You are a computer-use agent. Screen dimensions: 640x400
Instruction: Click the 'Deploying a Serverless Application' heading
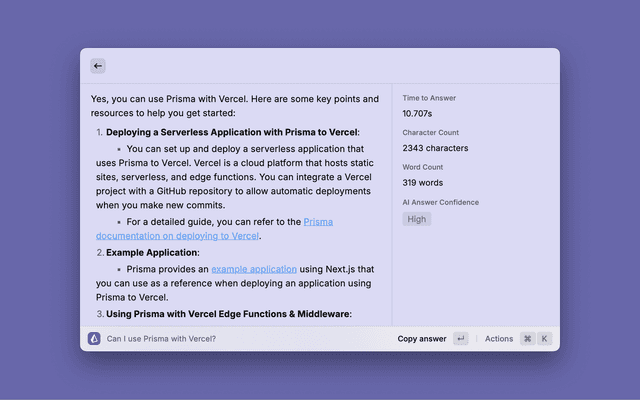pyautogui.click(x=232, y=132)
